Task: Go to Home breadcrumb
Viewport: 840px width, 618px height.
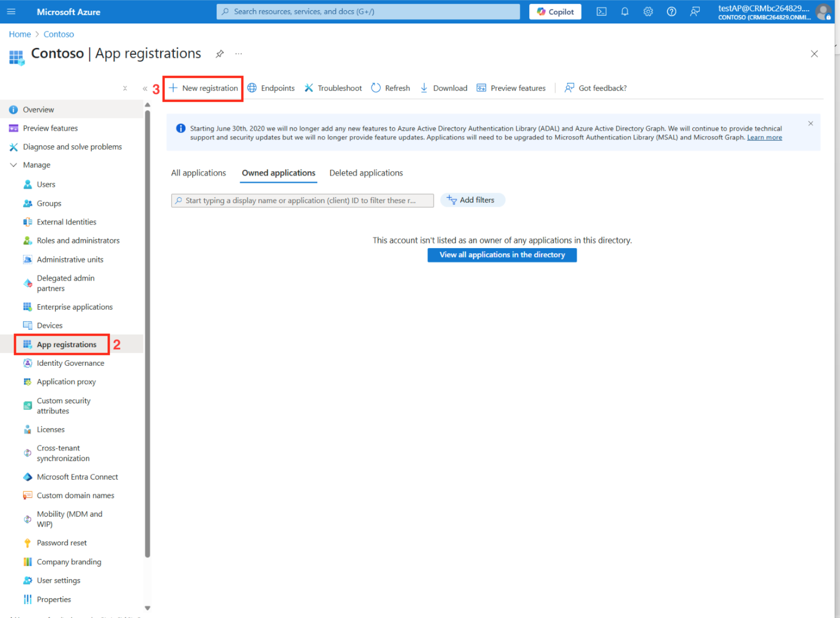Action: [x=20, y=34]
